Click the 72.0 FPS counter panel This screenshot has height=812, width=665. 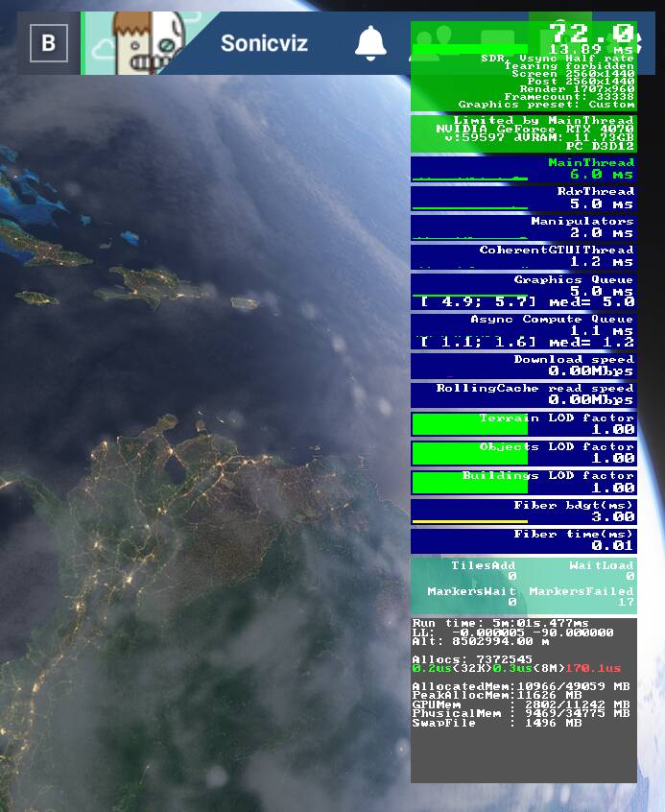click(524, 66)
